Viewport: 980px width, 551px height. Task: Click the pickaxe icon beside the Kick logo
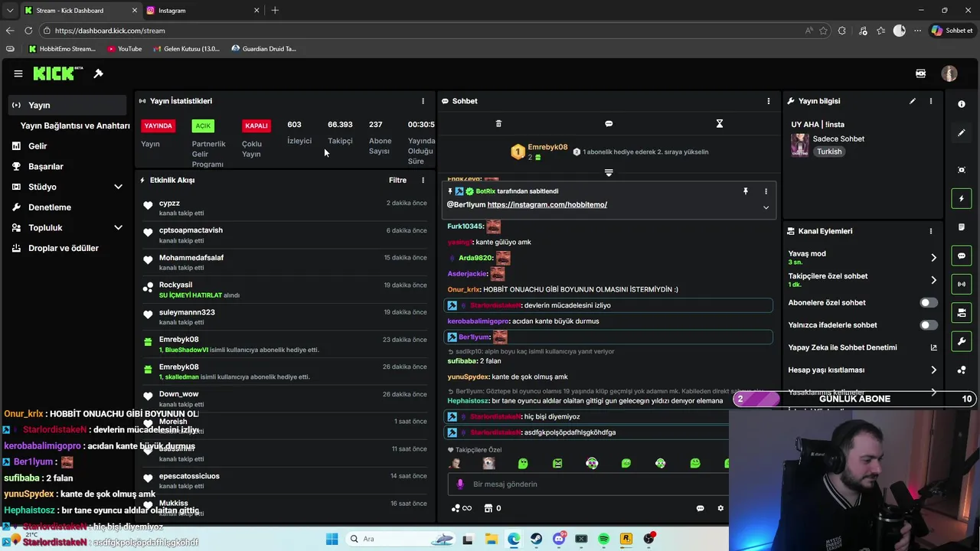pyautogui.click(x=98, y=73)
